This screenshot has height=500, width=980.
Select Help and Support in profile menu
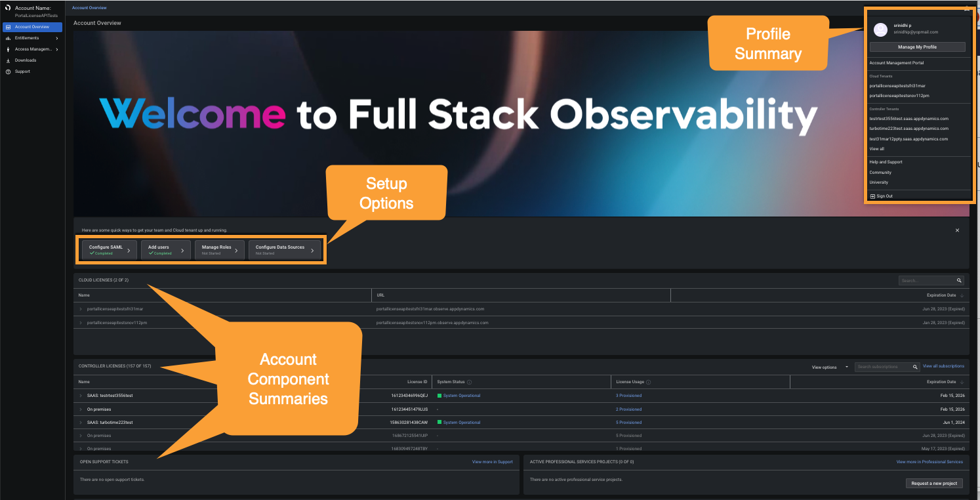886,162
